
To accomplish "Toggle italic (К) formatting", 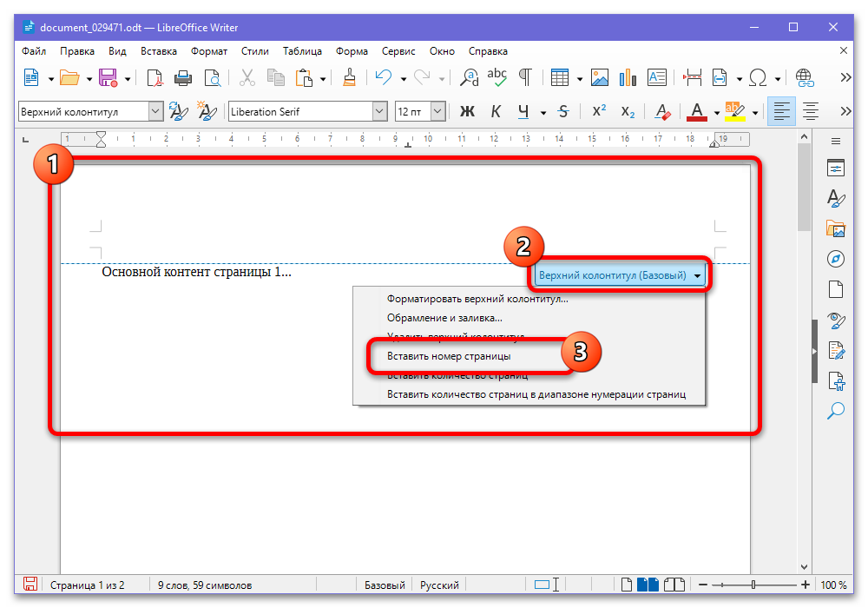I will [496, 112].
